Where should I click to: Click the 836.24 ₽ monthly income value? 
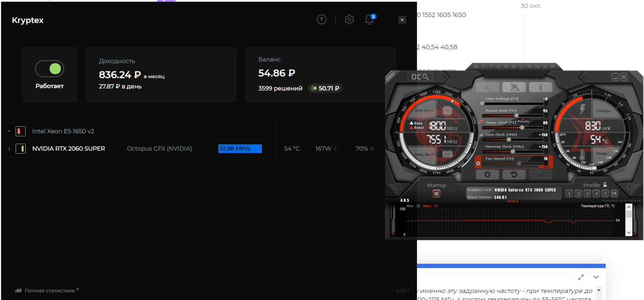[x=120, y=75]
